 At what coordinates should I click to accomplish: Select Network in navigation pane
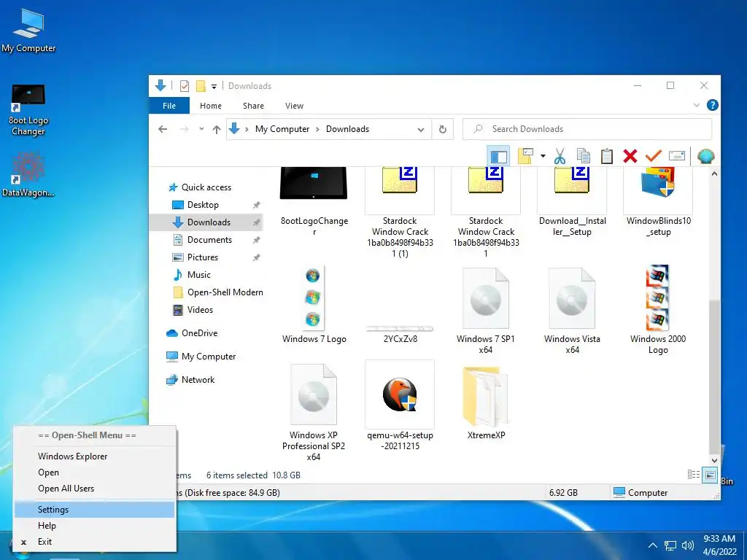click(198, 379)
